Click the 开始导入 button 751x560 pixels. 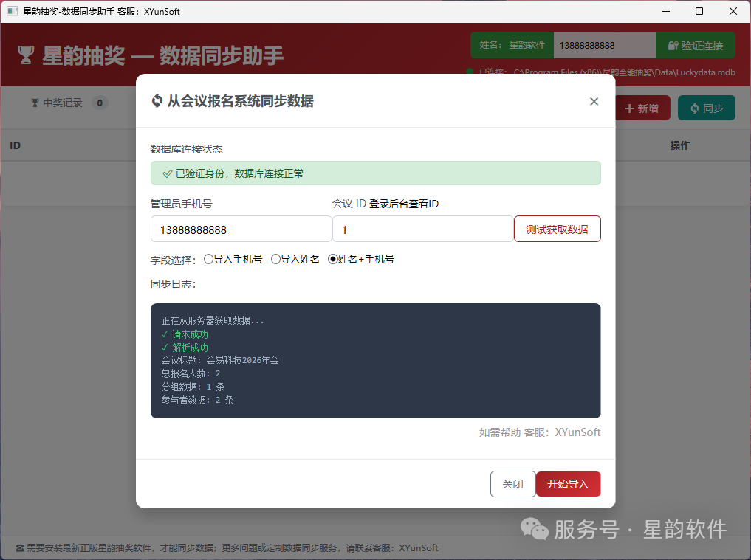point(568,484)
